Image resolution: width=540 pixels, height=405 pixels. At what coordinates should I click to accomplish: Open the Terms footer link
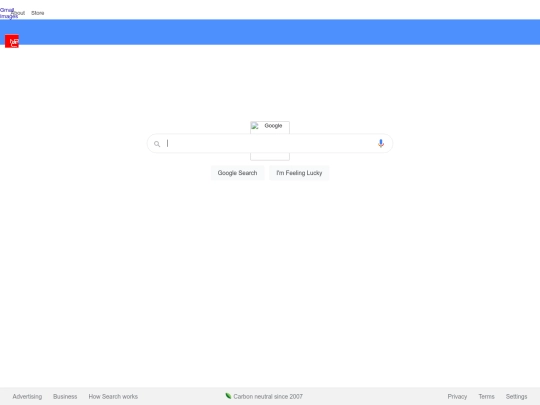(x=486, y=396)
